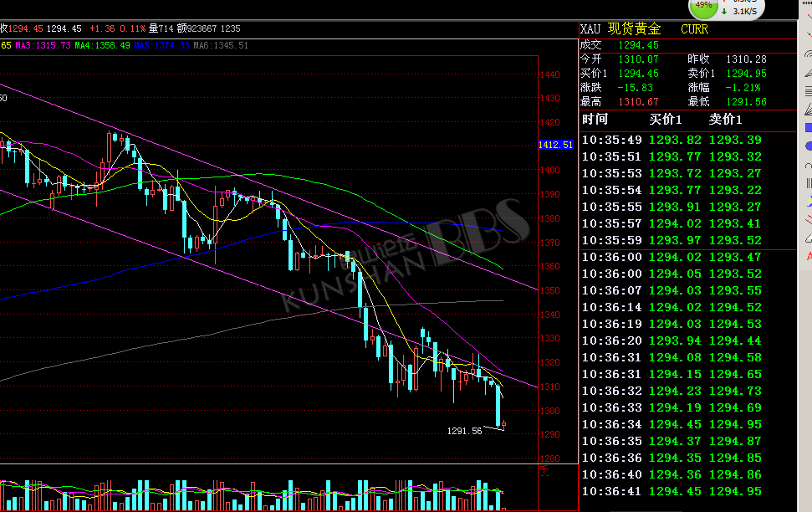Select the 10:35:49 tick row
Image resolution: width=812 pixels, height=512 pixels.
coord(672,140)
